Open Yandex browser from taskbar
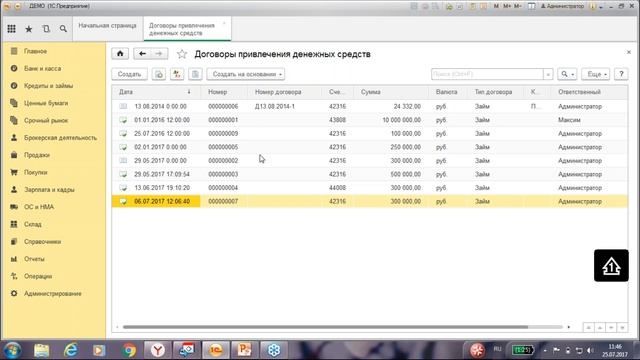Viewport: 640px width, 360px height. [158, 350]
